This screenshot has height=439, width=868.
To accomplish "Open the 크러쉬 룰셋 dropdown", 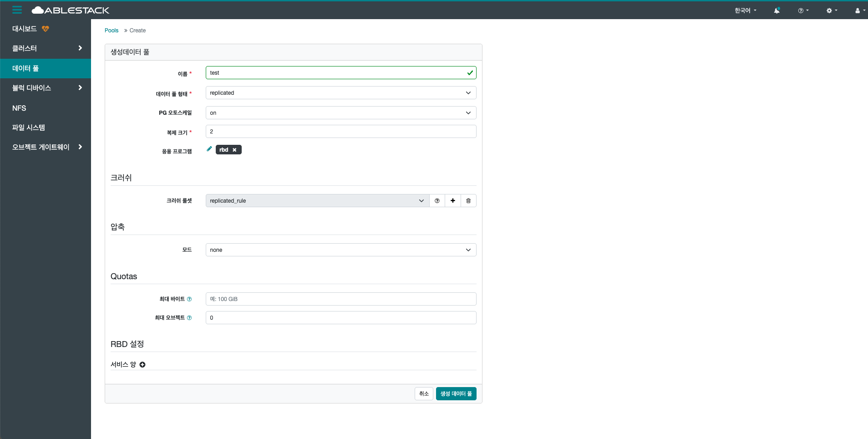I will [317, 201].
